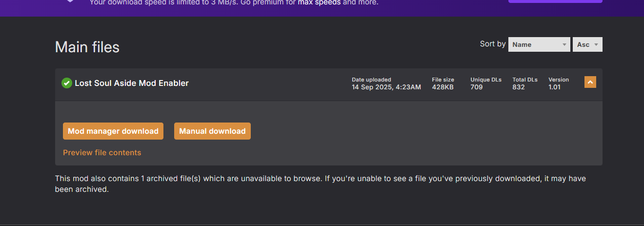Click the Mod manager download button
The image size is (644, 226).
coord(113,131)
